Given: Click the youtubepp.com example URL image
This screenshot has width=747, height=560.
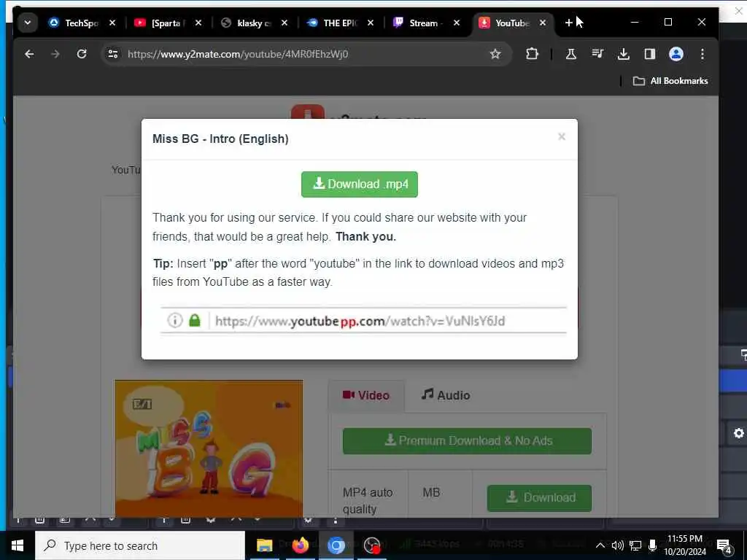Looking at the screenshot, I should [x=363, y=321].
